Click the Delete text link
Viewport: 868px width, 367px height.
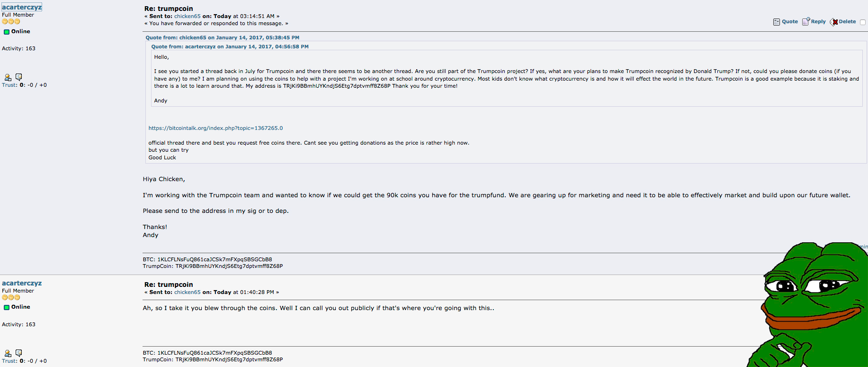click(x=847, y=21)
